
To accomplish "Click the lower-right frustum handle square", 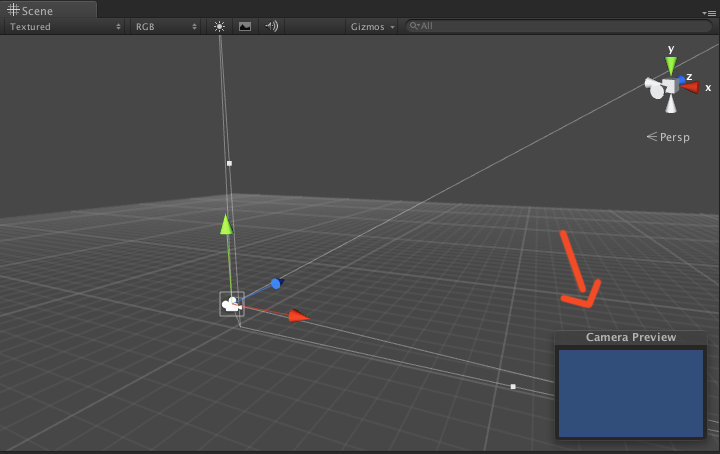I will click(513, 387).
